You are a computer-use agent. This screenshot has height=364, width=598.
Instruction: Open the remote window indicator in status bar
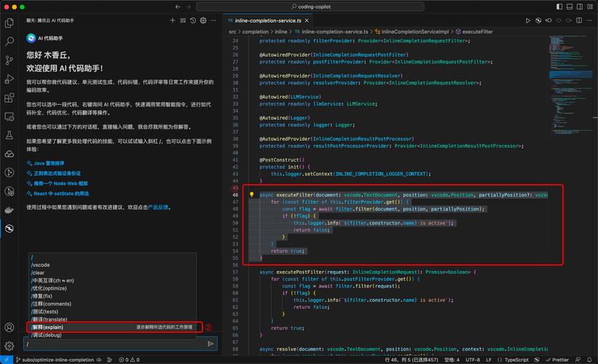7,360
